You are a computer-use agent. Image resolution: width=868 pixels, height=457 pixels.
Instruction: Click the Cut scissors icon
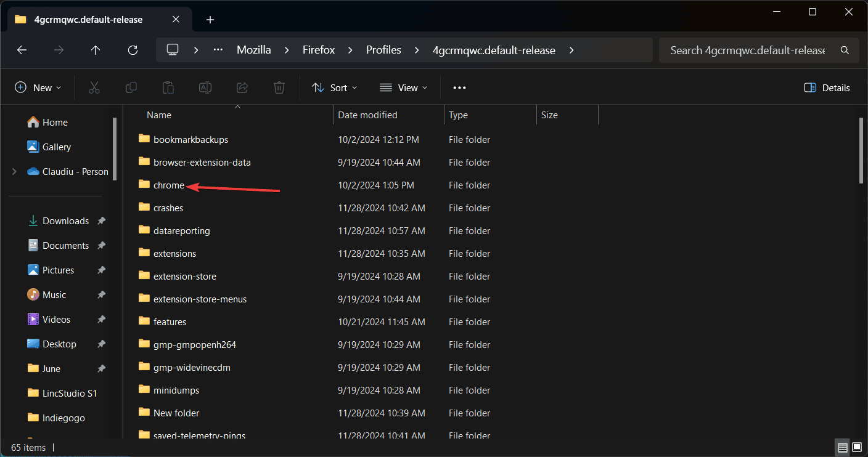point(94,88)
